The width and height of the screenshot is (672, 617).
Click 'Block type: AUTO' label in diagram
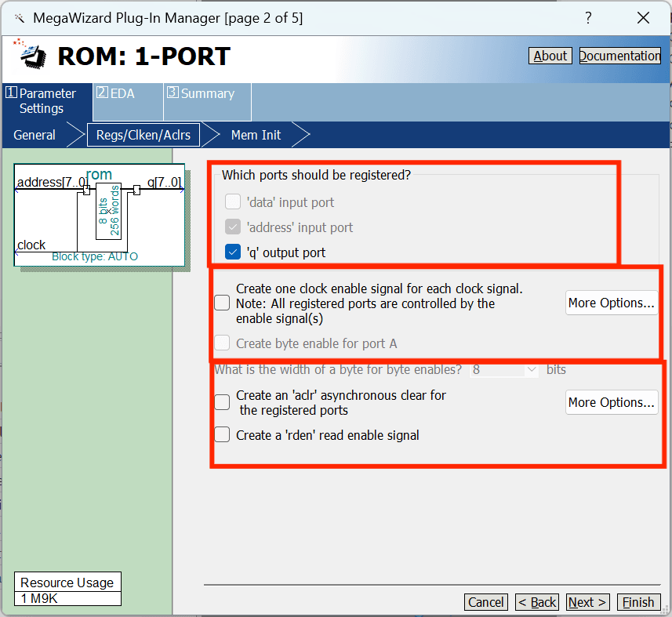click(x=95, y=256)
